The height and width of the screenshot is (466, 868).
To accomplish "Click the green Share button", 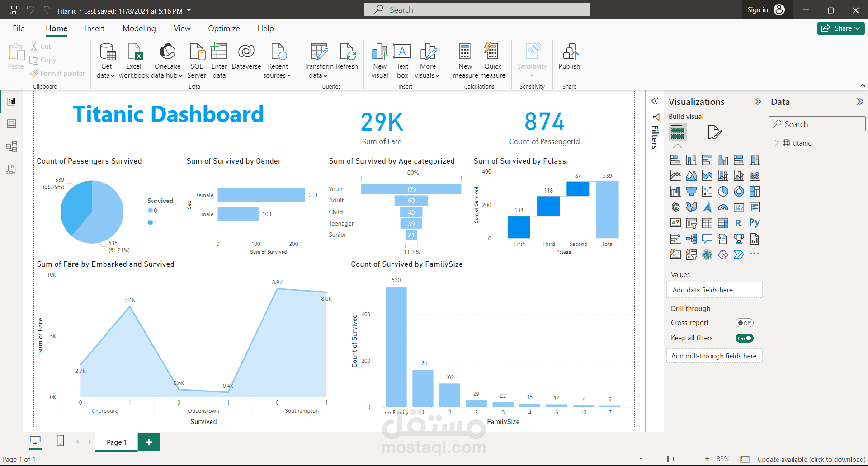I will click(840, 28).
